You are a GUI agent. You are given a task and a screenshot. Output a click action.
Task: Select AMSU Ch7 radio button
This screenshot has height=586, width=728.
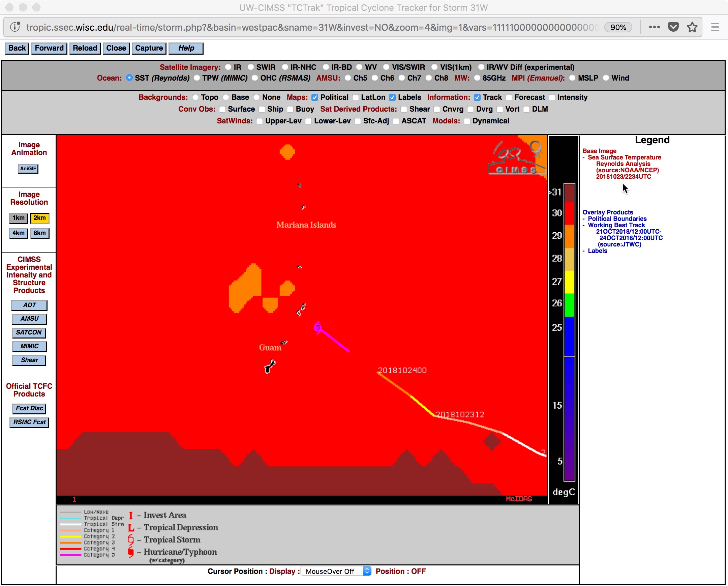[402, 78]
